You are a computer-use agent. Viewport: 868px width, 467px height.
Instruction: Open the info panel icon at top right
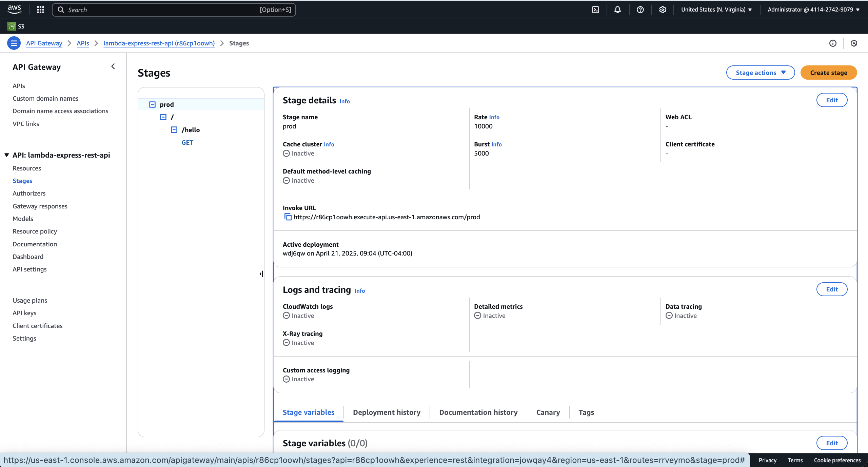(x=833, y=43)
